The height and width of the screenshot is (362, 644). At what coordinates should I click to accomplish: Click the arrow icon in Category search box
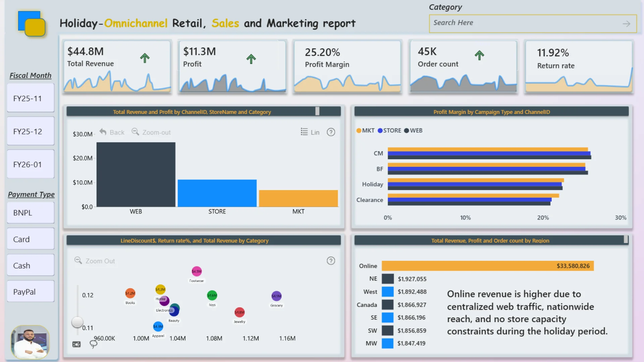(626, 24)
